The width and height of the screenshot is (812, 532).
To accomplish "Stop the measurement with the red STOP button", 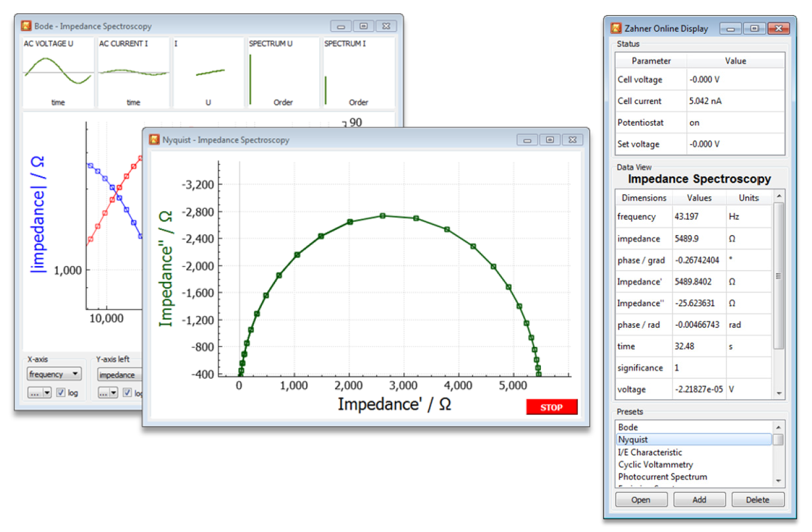I will click(551, 407).
